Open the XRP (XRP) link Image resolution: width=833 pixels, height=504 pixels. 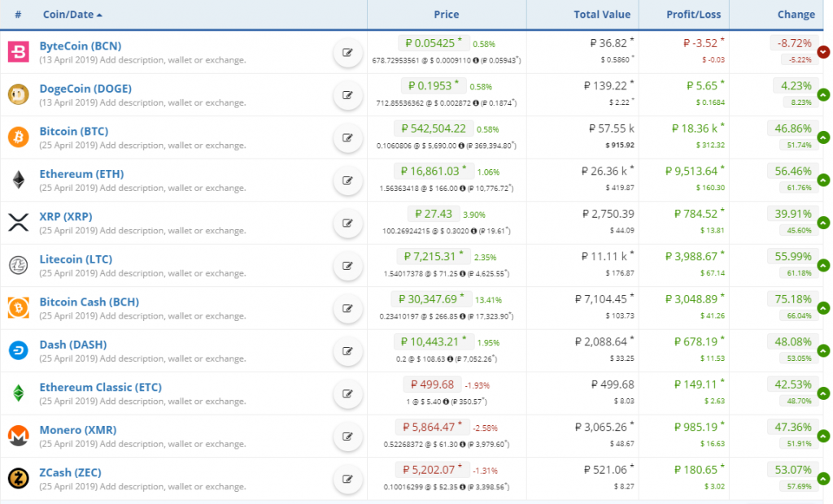(x=66, y=217)
